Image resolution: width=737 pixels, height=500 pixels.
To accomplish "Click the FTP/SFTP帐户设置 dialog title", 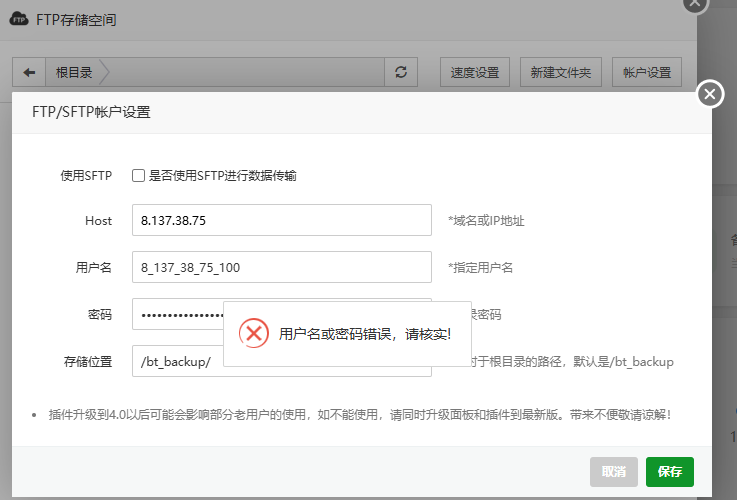I will tap(91, 112).
